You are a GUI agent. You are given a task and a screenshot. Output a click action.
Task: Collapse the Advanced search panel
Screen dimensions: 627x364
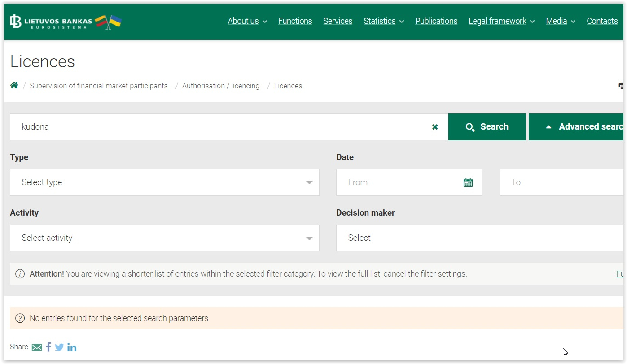[576, 127]
